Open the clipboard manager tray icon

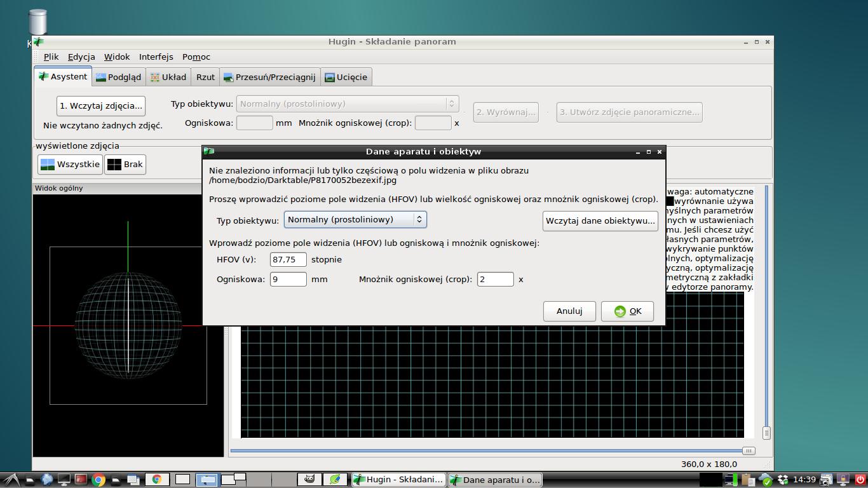click(x=748, y=479)
